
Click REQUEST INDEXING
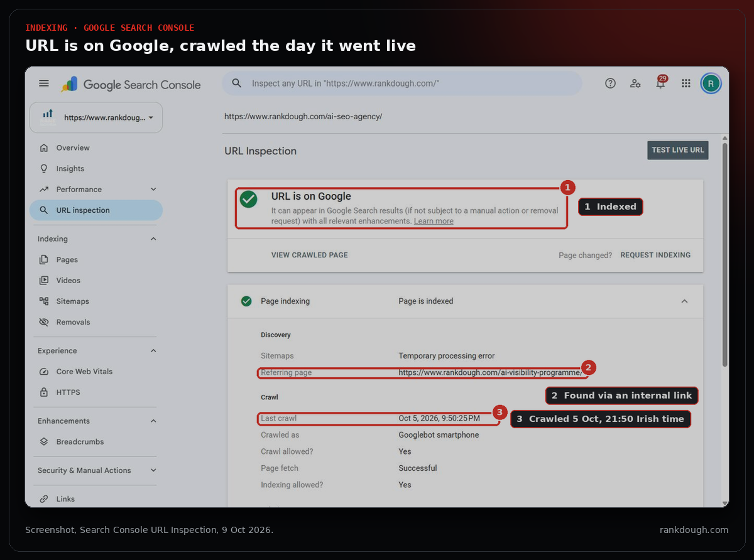tap(655, 256)
